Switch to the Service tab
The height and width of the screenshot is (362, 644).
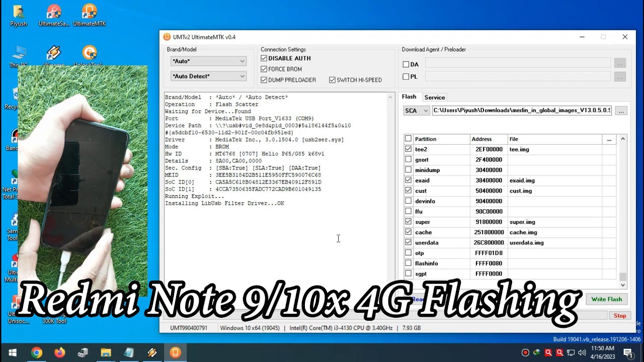435,98
